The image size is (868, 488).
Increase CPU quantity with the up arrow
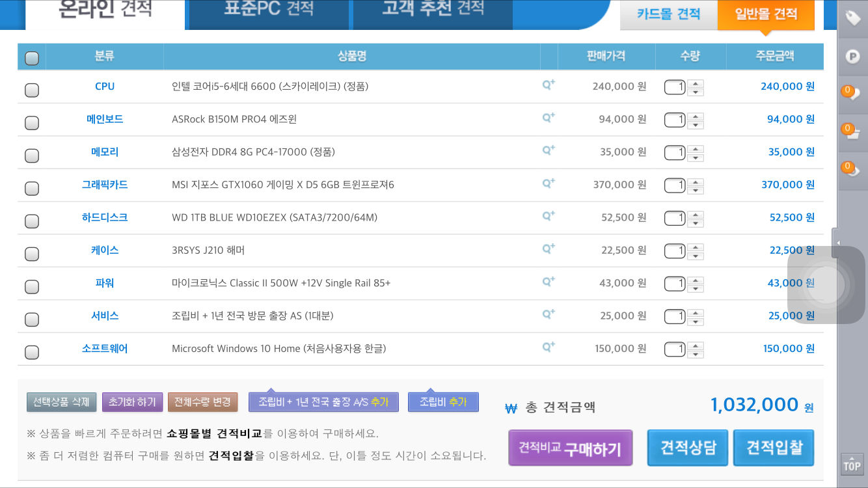696,83
